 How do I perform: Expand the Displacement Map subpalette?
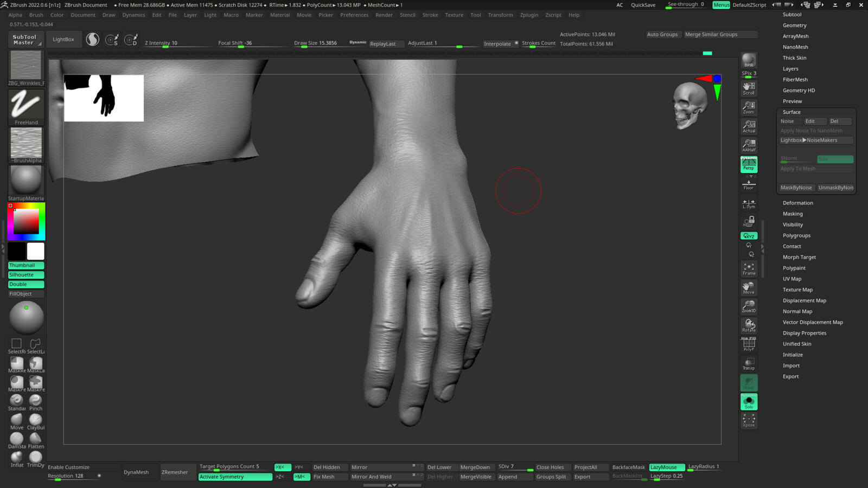(804, 300)
